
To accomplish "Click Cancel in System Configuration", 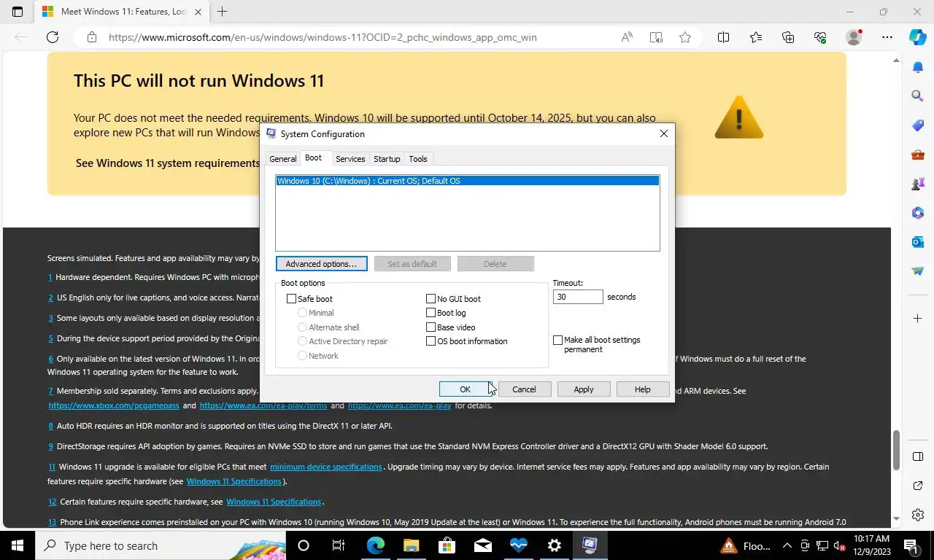I will (524, 389).
